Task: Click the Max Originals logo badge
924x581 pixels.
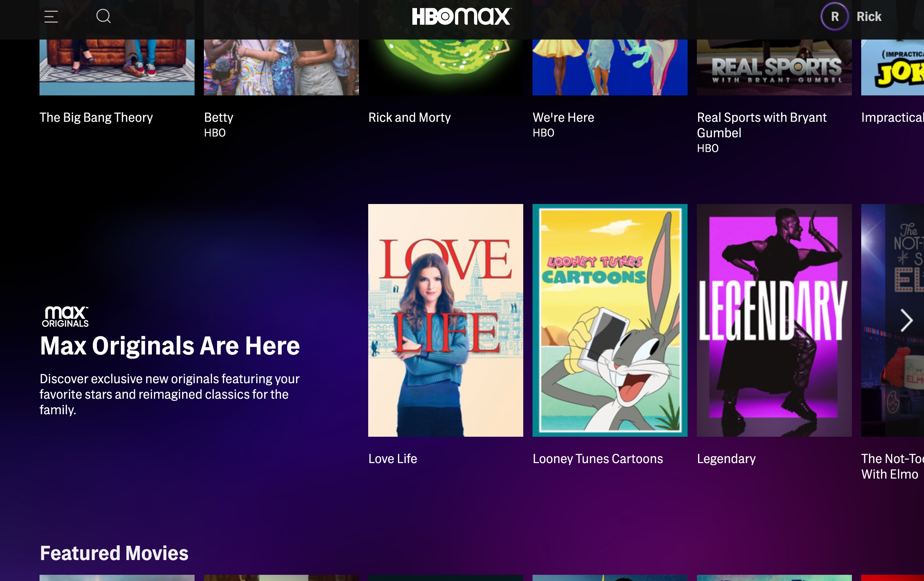Action: click(65, 317)
